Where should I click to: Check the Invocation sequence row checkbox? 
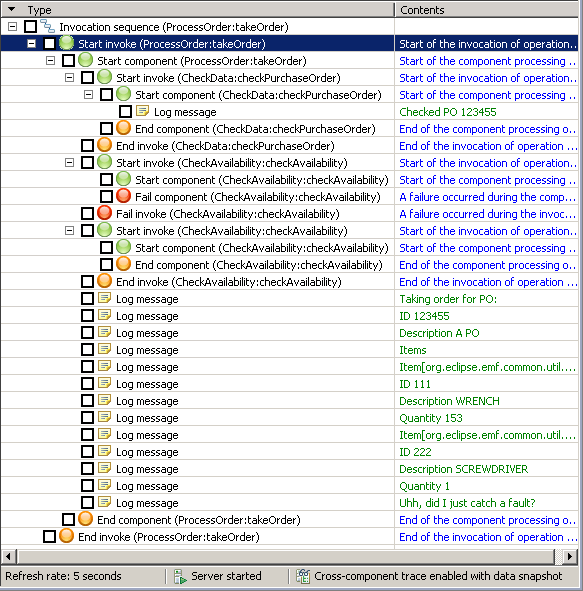click(31, 27)
